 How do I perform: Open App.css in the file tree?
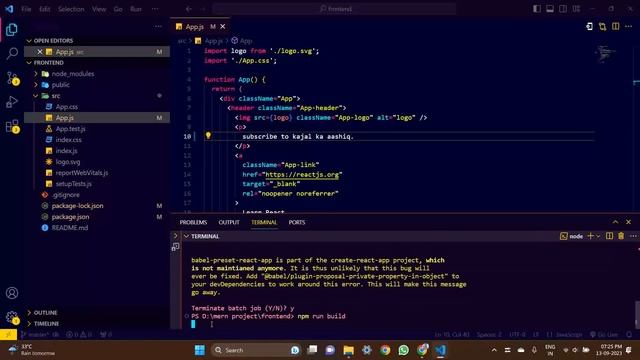(67, 107)
